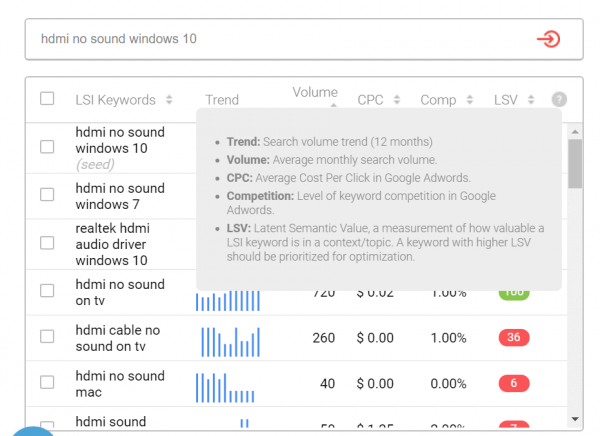This screenshot has height=436, width=600.
Task: Click the volume value 40
Action: pyautogui.click(x=328, y=384)
